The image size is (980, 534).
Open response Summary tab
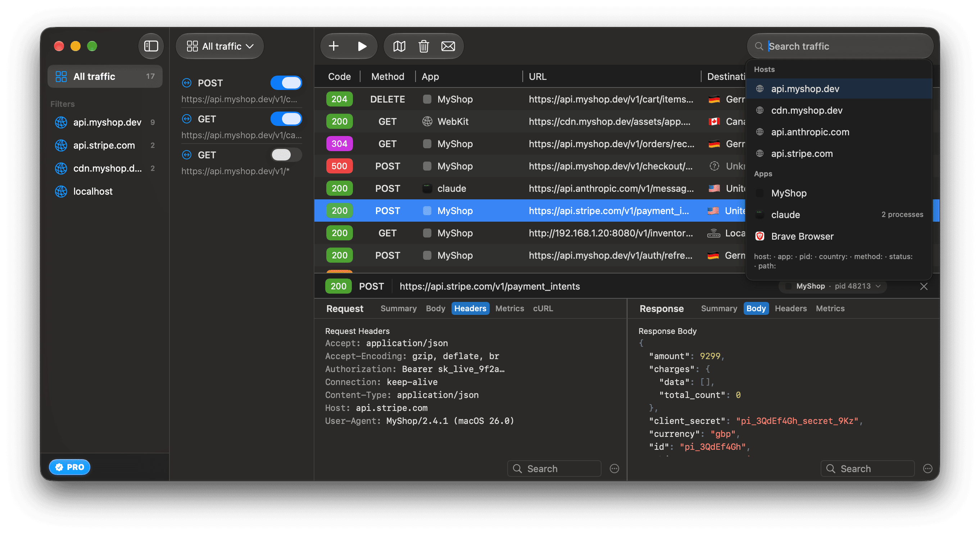pyautogui.click(x=719, y=308)
